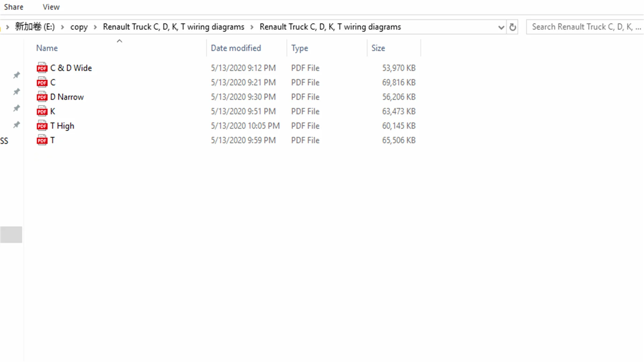Screen dimensions: 644x362
Task: Click fourth pin icon in navigation pane
Action: [16, 125]
